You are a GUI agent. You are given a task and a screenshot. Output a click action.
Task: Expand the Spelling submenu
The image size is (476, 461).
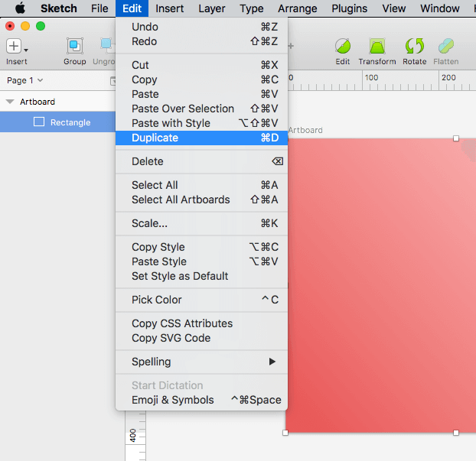click(x=201, y=362)
